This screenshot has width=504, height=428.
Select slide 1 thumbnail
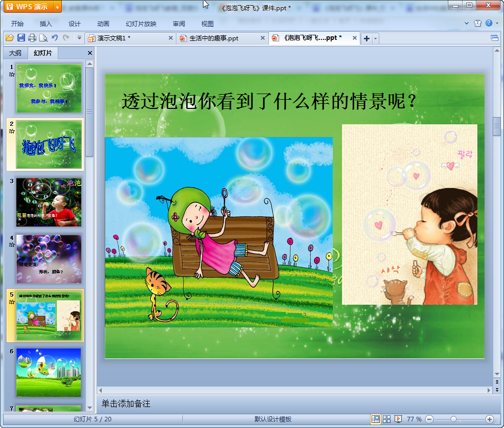pyautogui.click(x=49, y=88)
